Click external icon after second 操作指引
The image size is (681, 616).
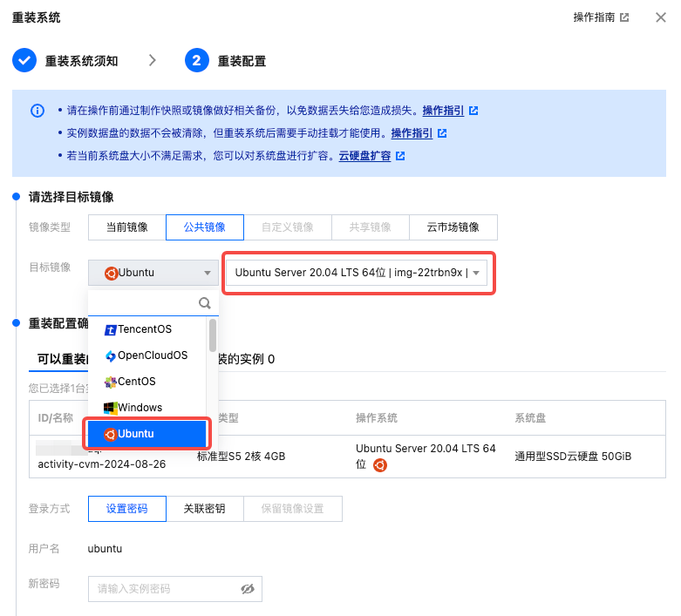click(x=442, y=133)
